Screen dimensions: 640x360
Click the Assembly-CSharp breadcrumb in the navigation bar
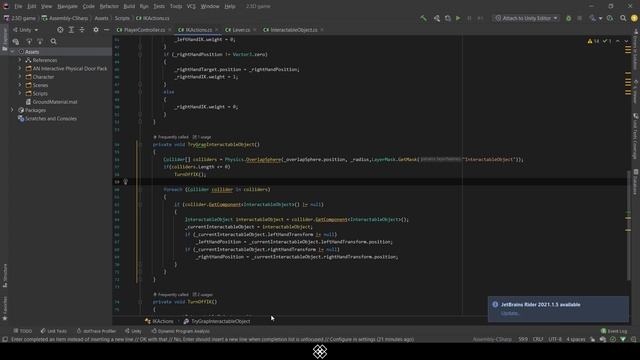tap(65, 18)
